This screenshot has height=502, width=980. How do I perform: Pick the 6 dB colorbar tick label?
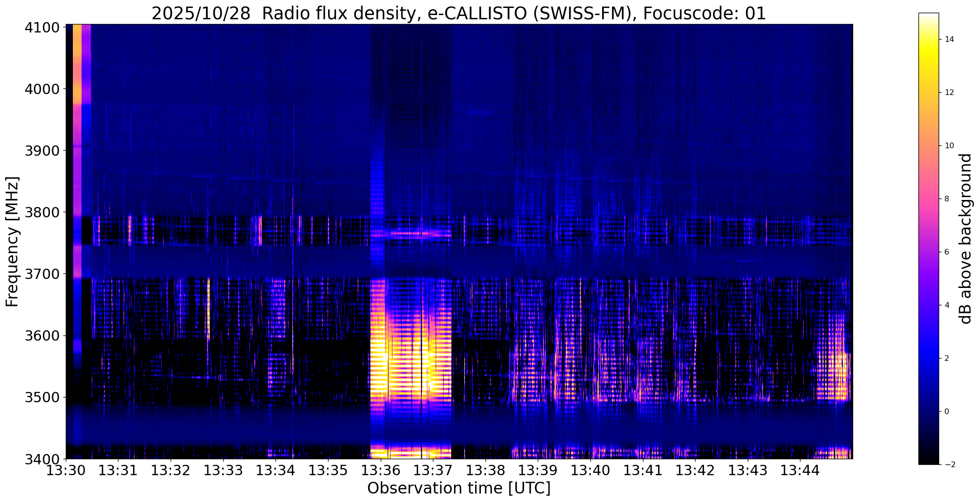click(947, 252)
